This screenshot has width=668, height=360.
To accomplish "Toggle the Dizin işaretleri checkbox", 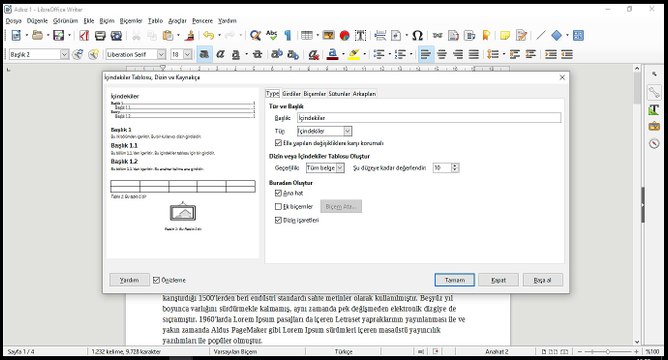I will coord(278,220).
